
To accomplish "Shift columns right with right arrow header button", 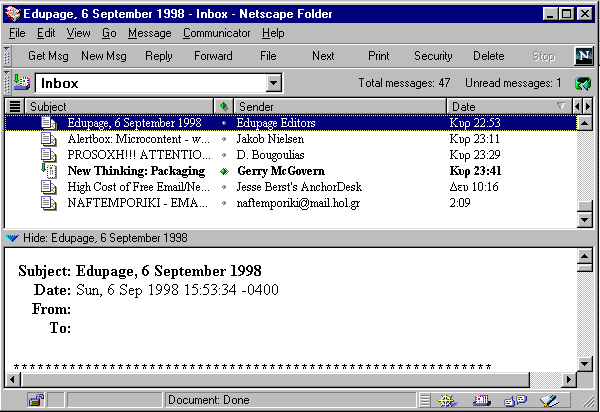I will coord(588,106).
